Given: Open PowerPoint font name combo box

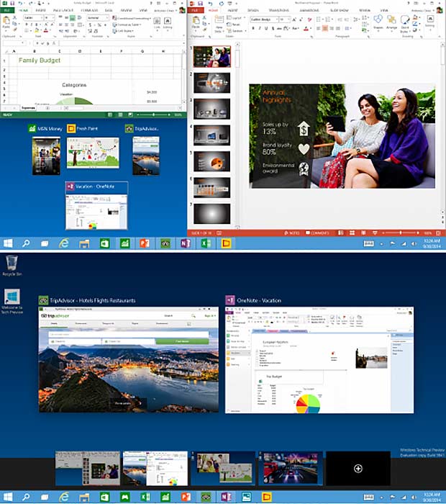Looking at the screenshot, I should coord(267,19).
